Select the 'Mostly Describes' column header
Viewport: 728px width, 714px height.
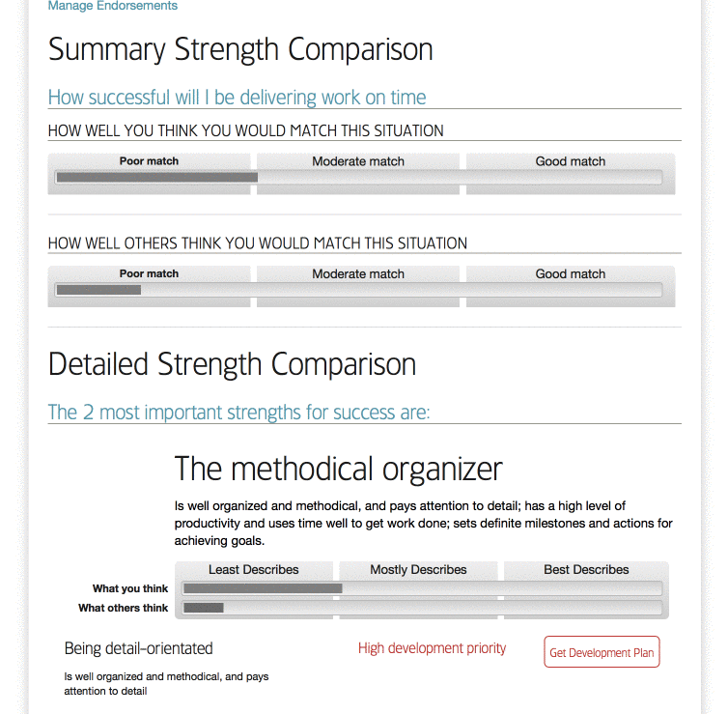coord(418,569)
